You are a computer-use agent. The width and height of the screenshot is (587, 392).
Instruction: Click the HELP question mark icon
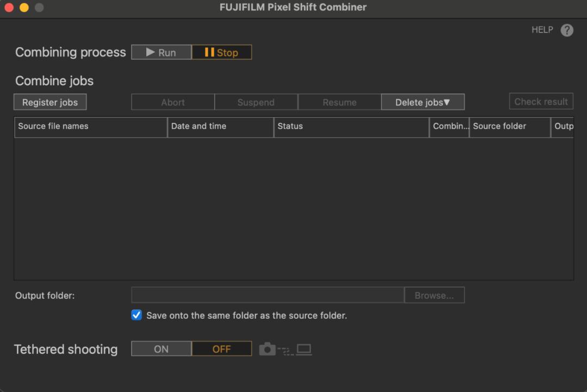click(x=567, y=30)
